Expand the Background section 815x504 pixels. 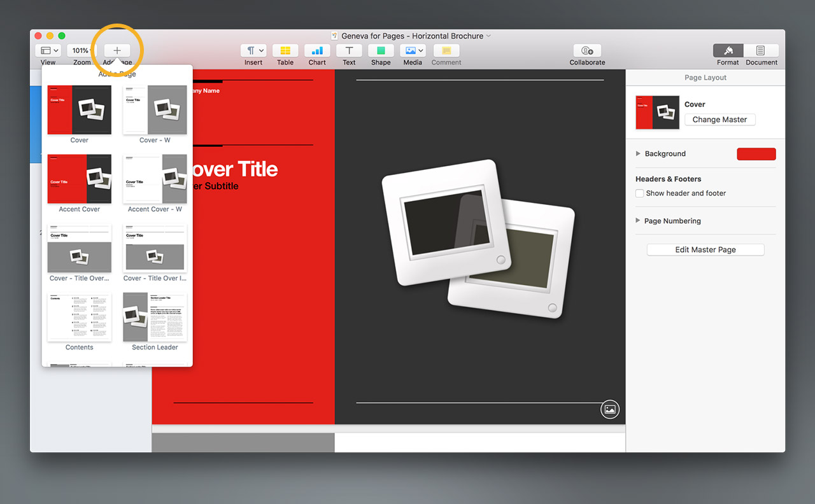pyautogui.click(x=639, y=154)
